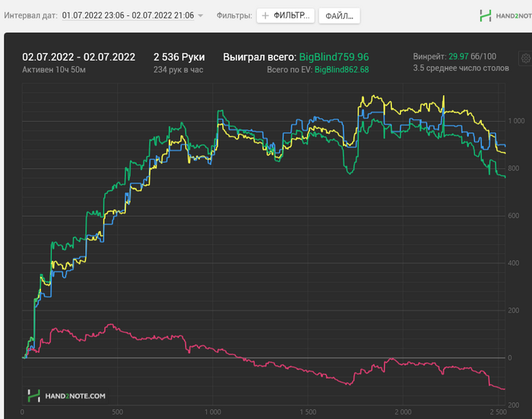The image size is (532, 419).
Task: Click the '2 536 Руки' hands count
Action: click(x=179, y=57)
